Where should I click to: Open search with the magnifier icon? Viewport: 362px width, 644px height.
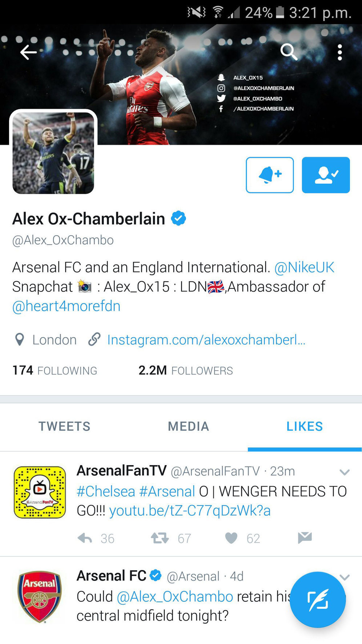(289, 52)
